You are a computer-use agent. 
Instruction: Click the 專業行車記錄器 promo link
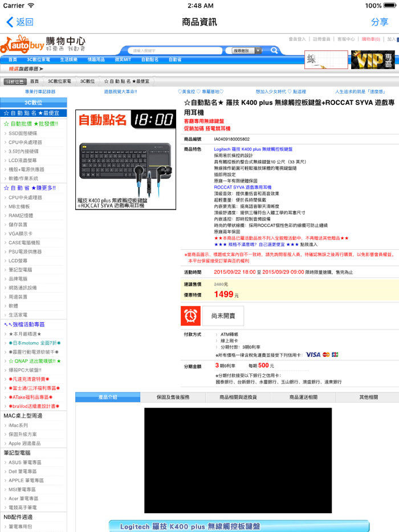click(40, 92)
